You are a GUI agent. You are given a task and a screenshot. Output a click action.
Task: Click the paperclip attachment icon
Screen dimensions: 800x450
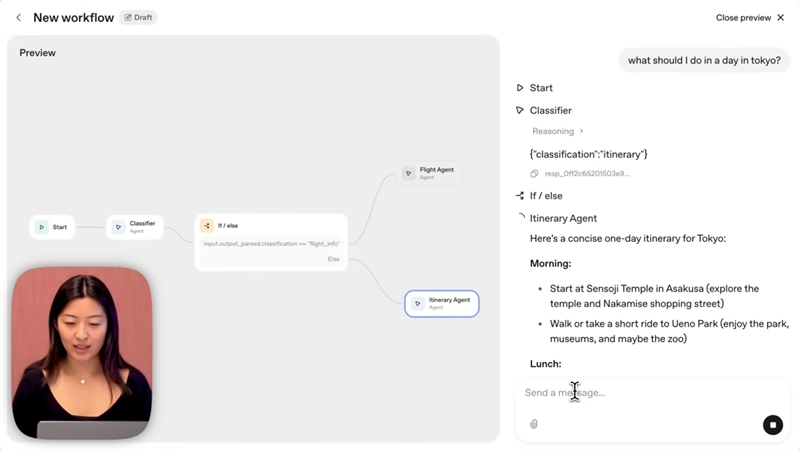pos(534,424)
